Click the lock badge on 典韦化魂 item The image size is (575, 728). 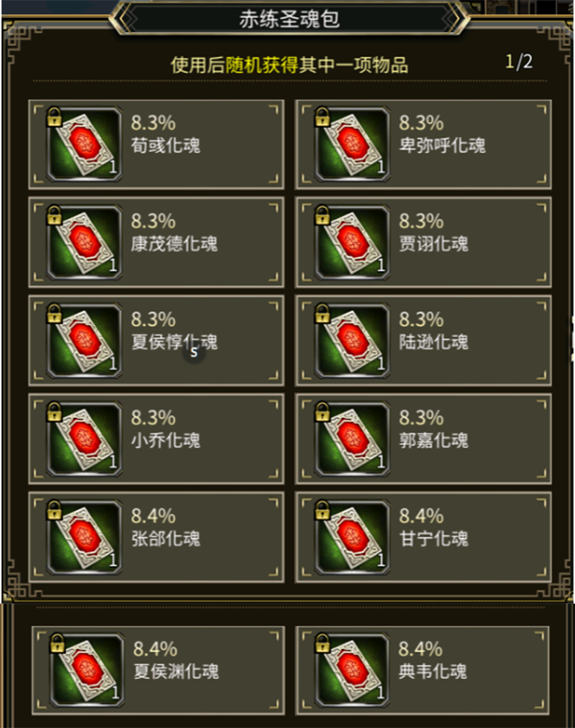pyautogui.click(x=322, y=643)
